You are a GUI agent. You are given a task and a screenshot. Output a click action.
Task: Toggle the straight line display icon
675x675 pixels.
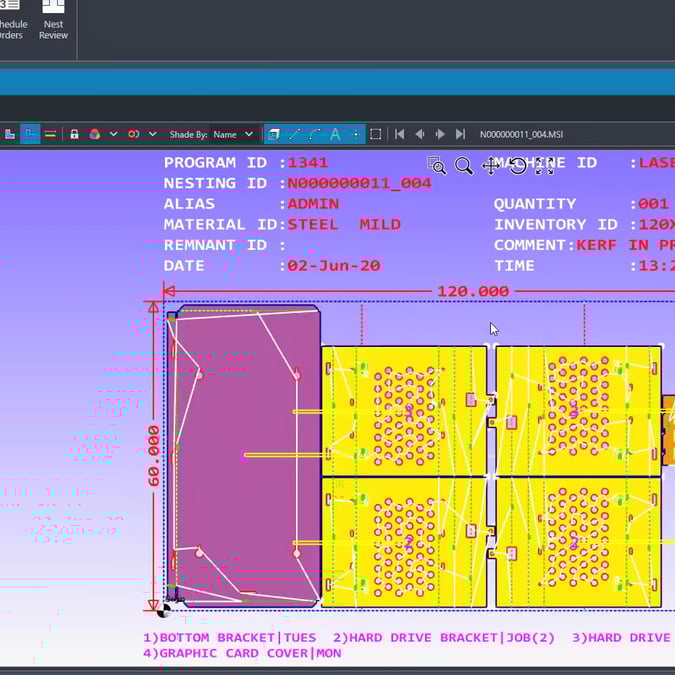coord(294,135)
